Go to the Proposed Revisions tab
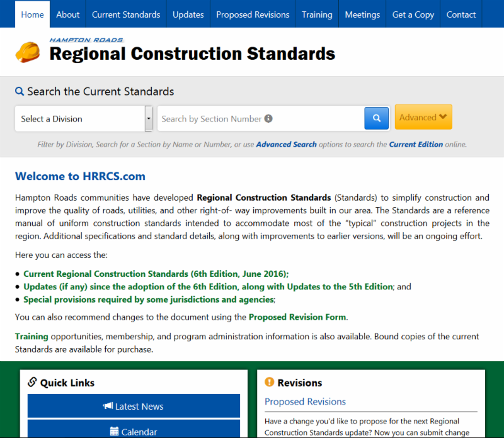This screenshot has width=504, height=438. [x=253, y=14]
